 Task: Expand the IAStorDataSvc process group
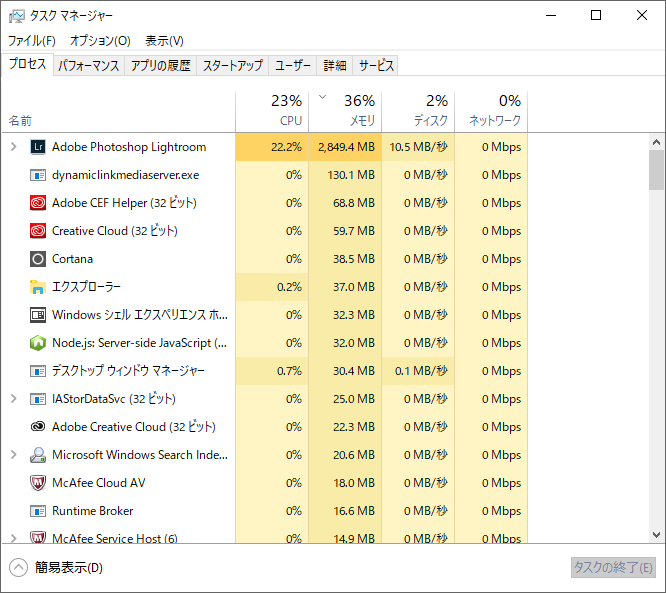[x=14, y=399]
